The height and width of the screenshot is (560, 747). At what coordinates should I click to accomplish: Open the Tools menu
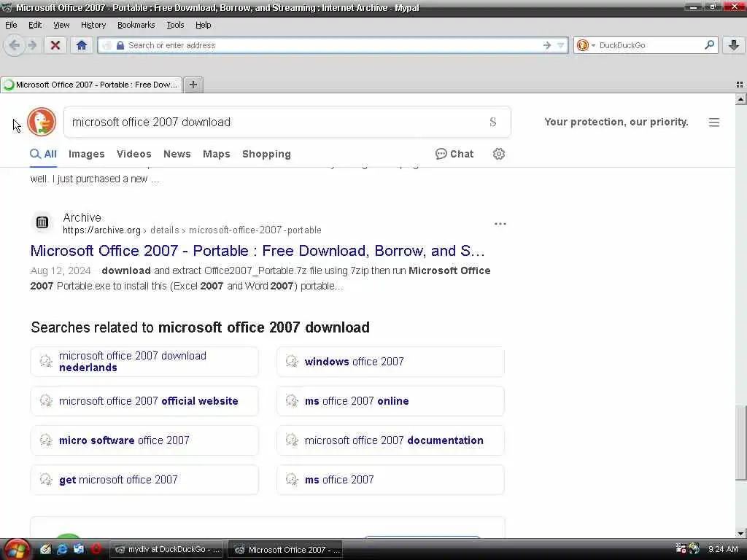click(x=175, y=25)
